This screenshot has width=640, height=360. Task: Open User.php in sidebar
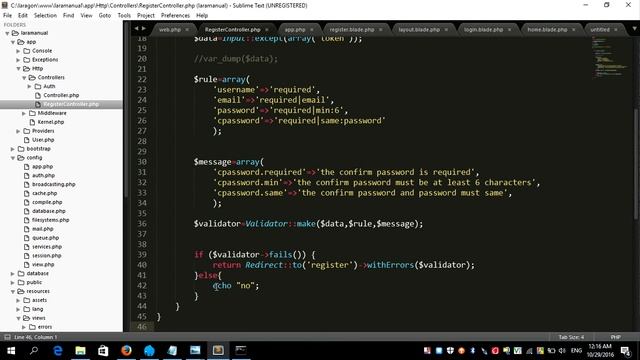click(43, 140)
